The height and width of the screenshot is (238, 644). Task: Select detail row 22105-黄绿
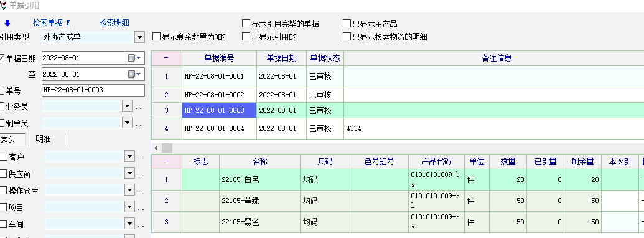(x=398, y=201)
